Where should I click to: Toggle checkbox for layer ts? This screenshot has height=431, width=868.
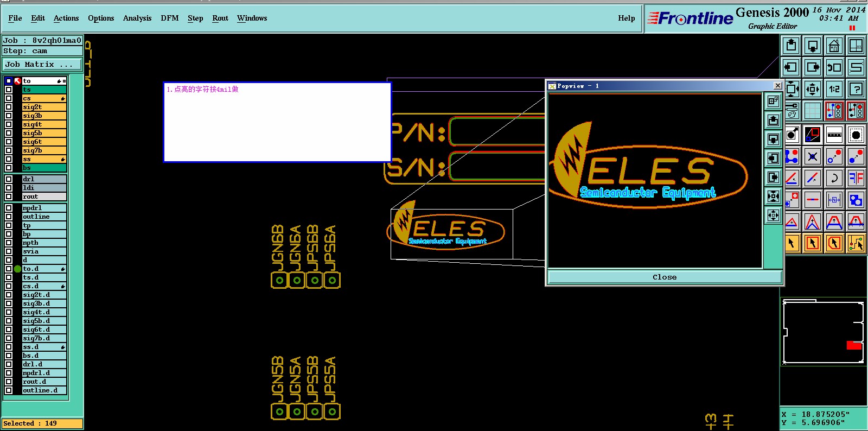point(9,90)
